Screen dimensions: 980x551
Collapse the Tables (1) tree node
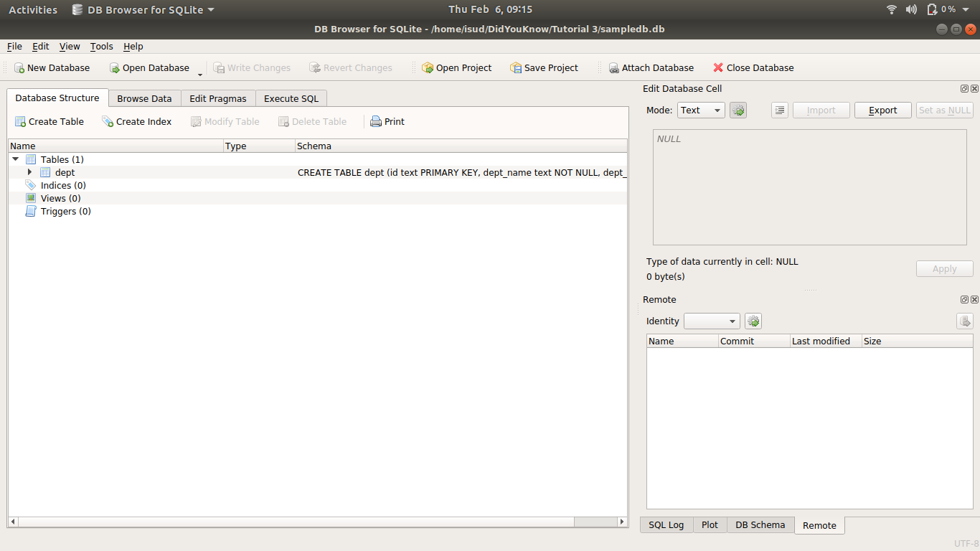[16, 159]
